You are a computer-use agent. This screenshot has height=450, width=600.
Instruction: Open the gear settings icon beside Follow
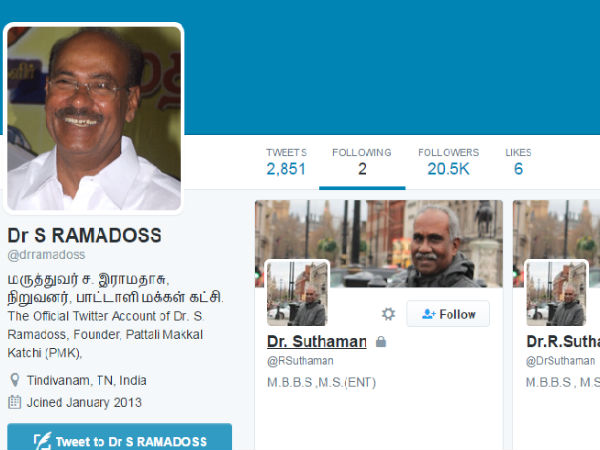click(388, 314)
